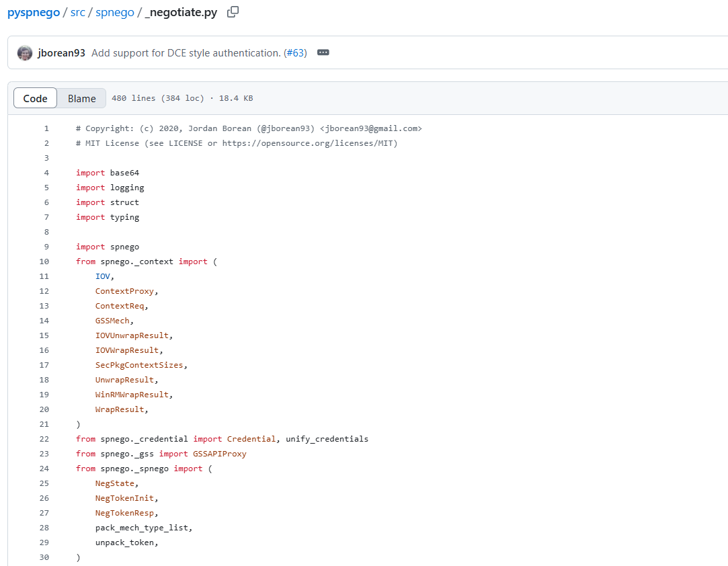Viewport: 728px width, 566px height.
Task: Click the NegTokenInit symbol in imports
Action: [x=126, y=498]
